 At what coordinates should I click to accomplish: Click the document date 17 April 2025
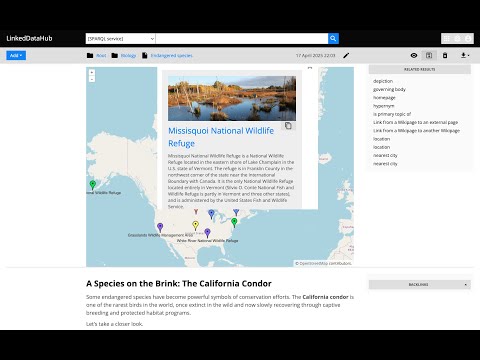click(x=315, y=56)
